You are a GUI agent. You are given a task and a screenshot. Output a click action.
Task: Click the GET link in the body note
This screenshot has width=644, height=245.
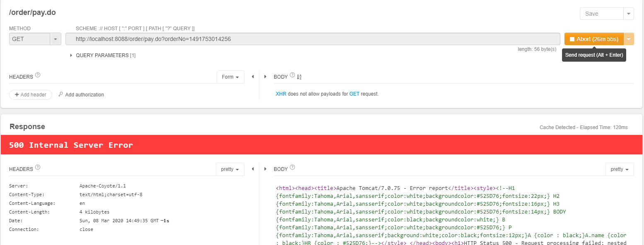click(x=355, y=94)
